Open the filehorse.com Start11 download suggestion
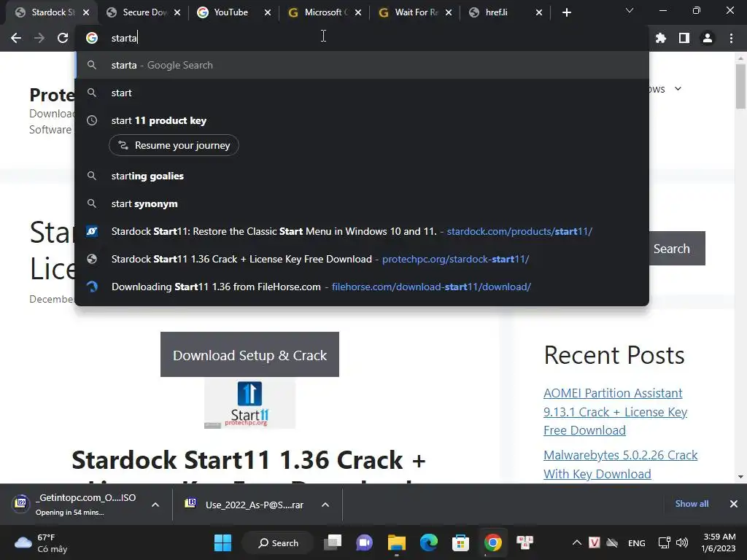This screenshot has height=560, width=747. [362, 287]
